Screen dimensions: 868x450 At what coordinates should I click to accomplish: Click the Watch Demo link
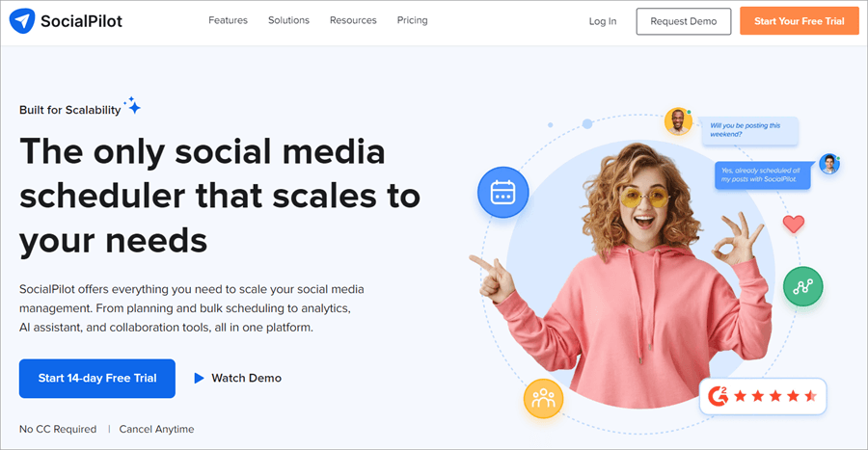coord(246,378)
